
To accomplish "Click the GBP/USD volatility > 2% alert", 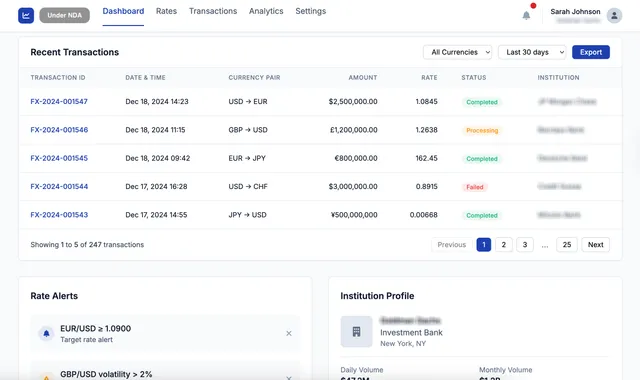I will point(106,374).
